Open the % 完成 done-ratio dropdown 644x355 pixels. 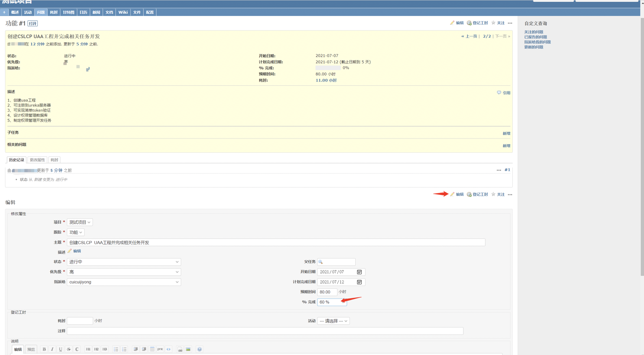(x=332, y=302)
